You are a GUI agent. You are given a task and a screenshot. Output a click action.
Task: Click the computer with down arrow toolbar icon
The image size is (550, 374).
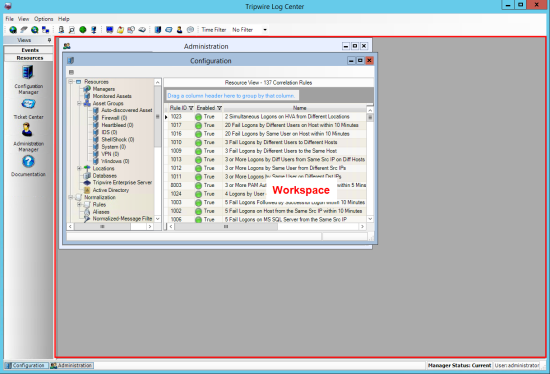tap(94, 30)
